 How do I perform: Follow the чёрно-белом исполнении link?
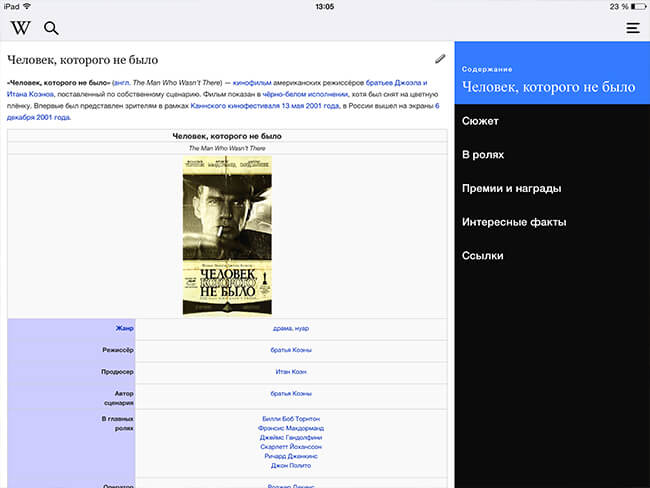(305, 94)
